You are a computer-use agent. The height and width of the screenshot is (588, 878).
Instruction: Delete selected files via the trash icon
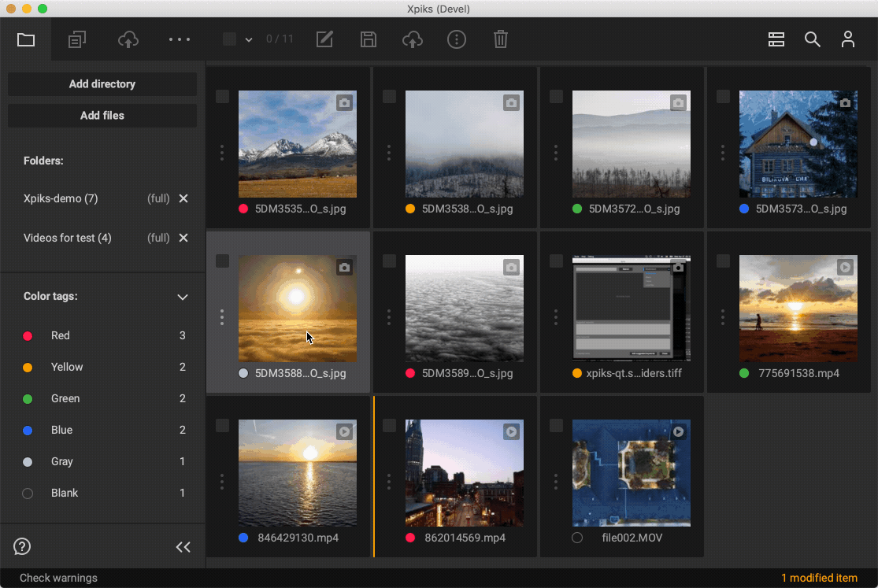500,39
